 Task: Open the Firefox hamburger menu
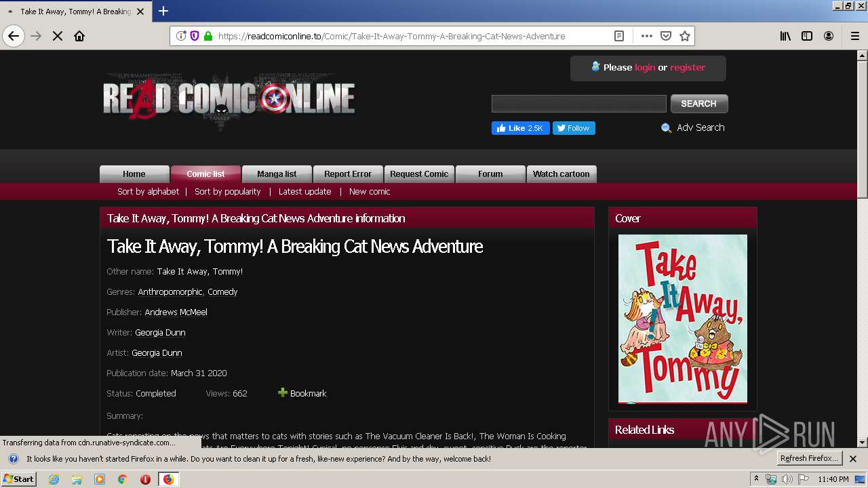click(x=855, y=36)
